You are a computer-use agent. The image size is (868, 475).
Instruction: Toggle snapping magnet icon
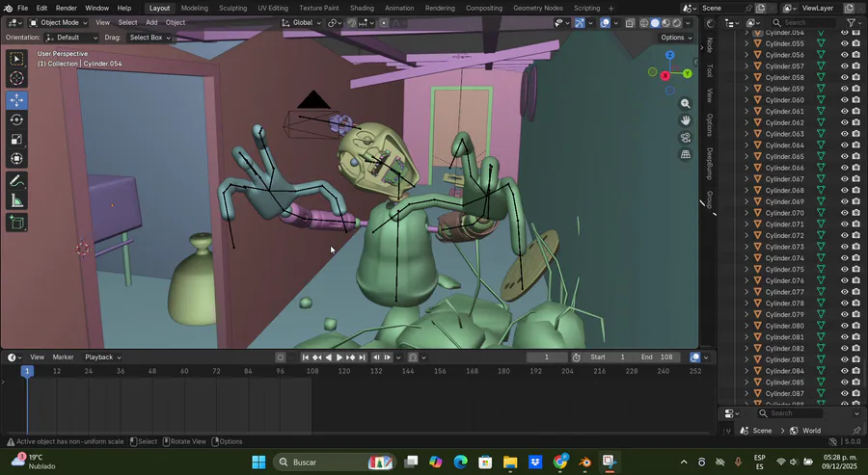[x=351, y=23]
